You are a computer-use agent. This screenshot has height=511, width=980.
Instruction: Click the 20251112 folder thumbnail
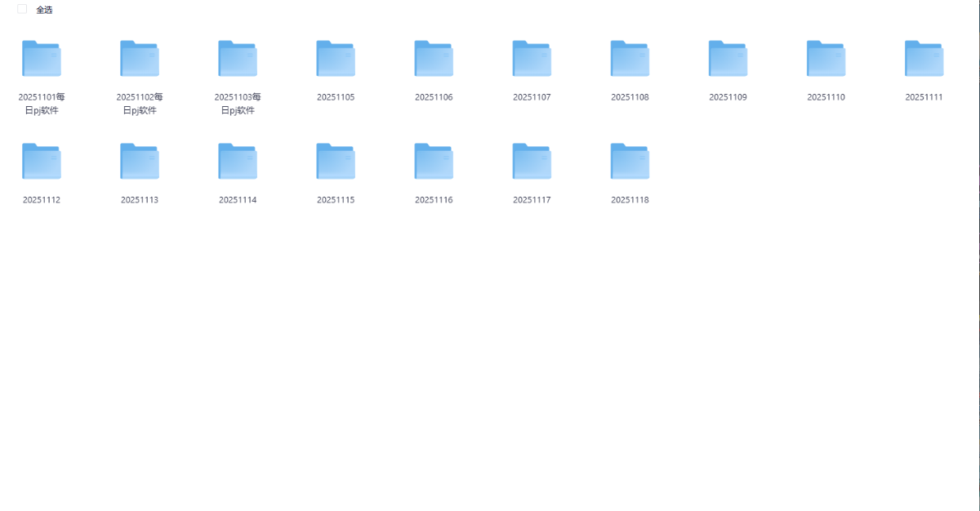(42, 162)
